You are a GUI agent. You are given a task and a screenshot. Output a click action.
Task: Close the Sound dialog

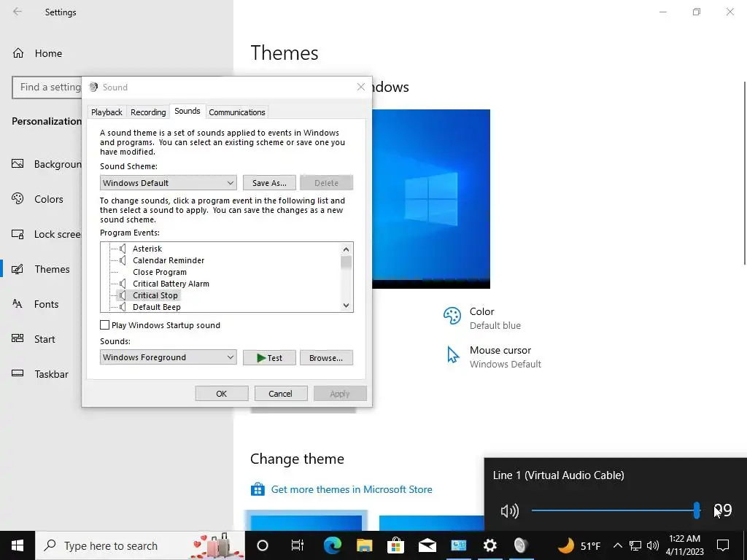[x=361, y=87]
